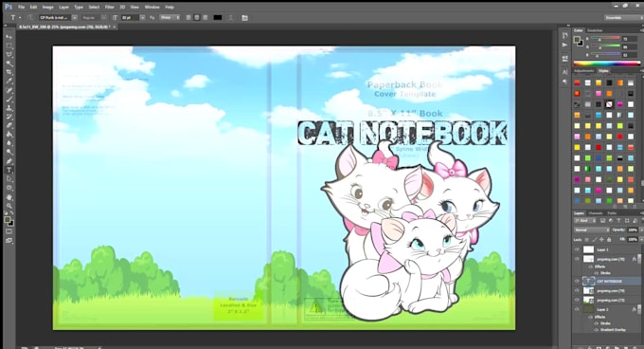Open the Filter menu
Image resolution: width=644 pixels, height=349 pixels.
pyautogui.click(x=109, y=7)
